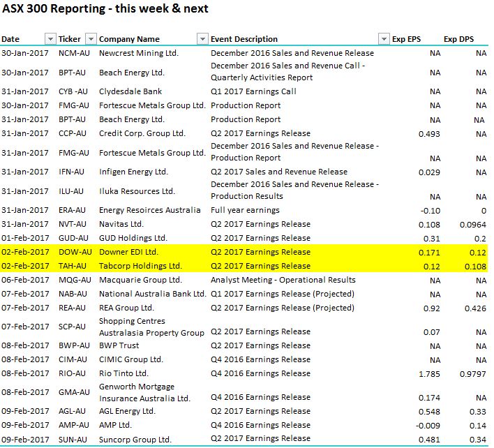Click the SUN-AU ticker cell
Viewport: 494px width, 448px height.
click(73, 440)
